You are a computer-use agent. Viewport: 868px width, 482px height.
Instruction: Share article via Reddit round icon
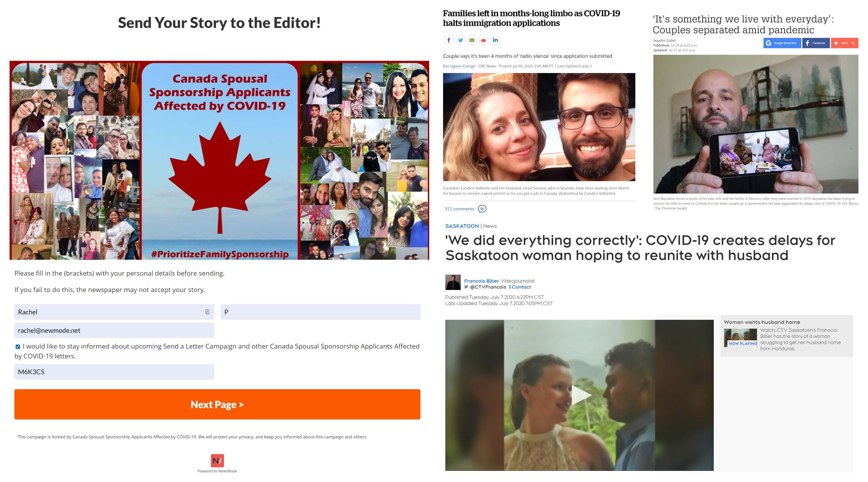tap(483, 40)
